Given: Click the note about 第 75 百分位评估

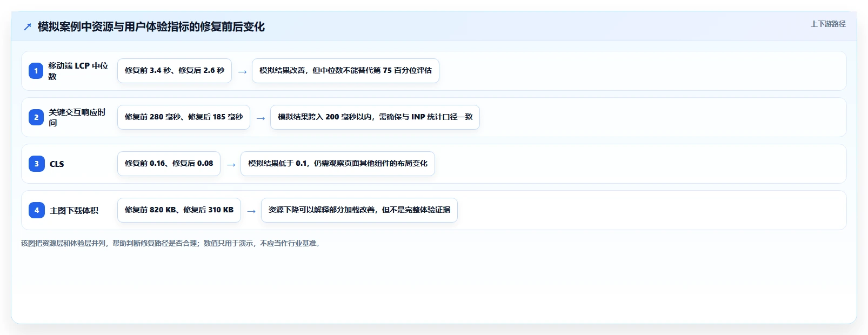Looking at the screenshot, I should [345, 71].
